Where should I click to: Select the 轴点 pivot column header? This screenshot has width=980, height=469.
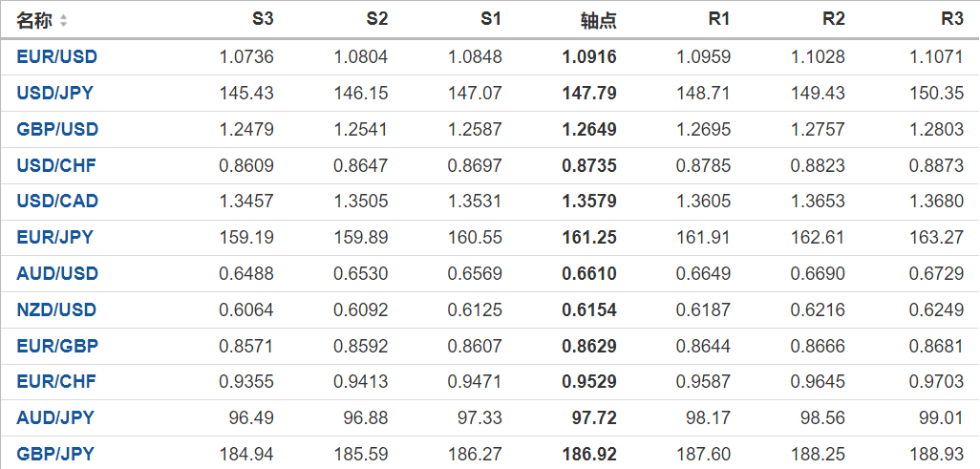599,20
